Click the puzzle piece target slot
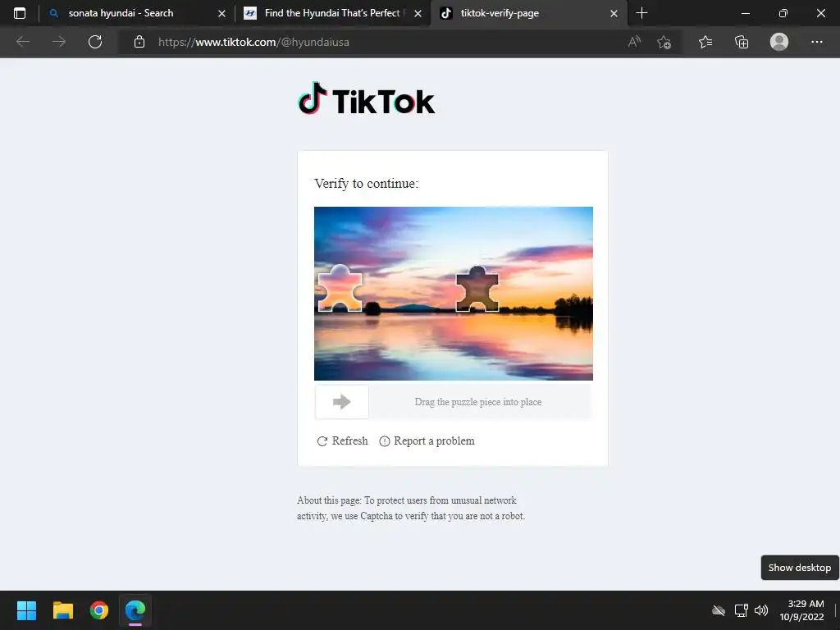 pos(477,289)
